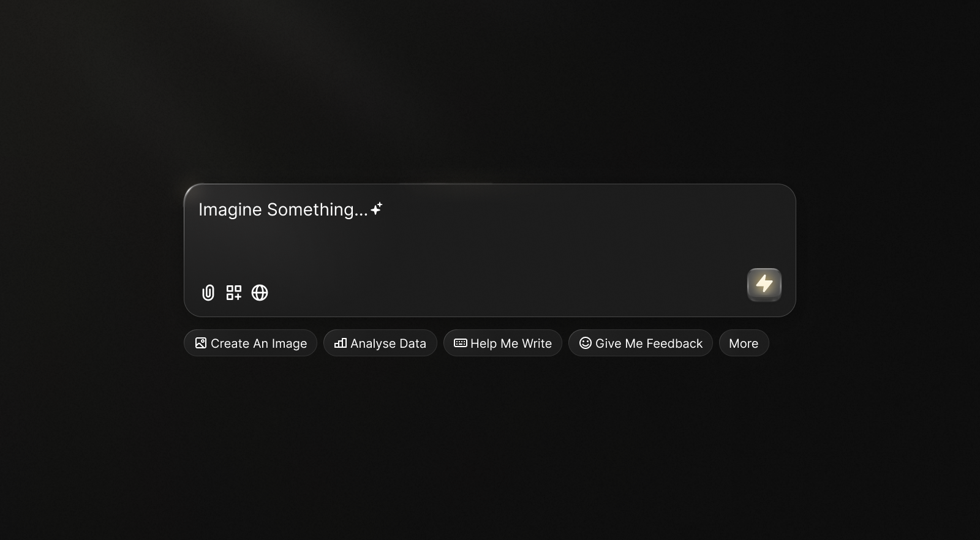Open the grid-plus apps icon
The width and height of the screenshot is (980, 540).
(x=234, y=293)
